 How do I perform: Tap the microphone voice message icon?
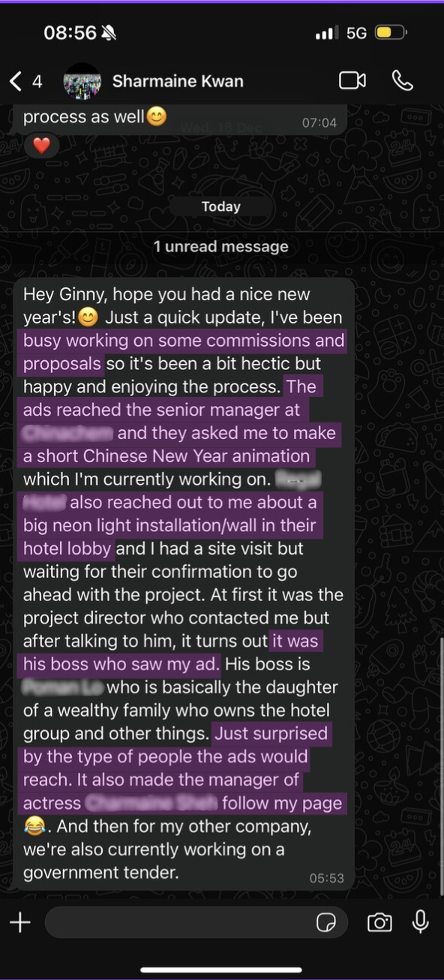coord(421,921)
